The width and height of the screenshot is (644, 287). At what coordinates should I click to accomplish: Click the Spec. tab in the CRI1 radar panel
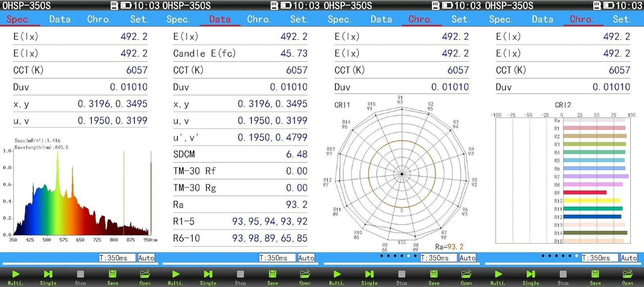click(x=339, y=19)
